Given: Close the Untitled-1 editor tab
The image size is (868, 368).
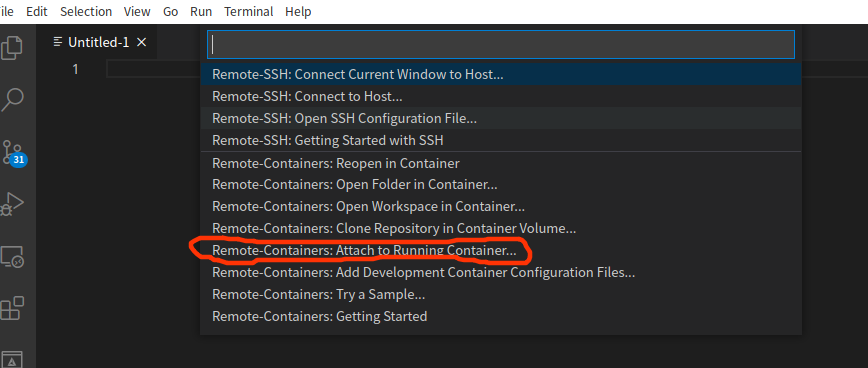Looking at the screenshot, I should (142, 42).
